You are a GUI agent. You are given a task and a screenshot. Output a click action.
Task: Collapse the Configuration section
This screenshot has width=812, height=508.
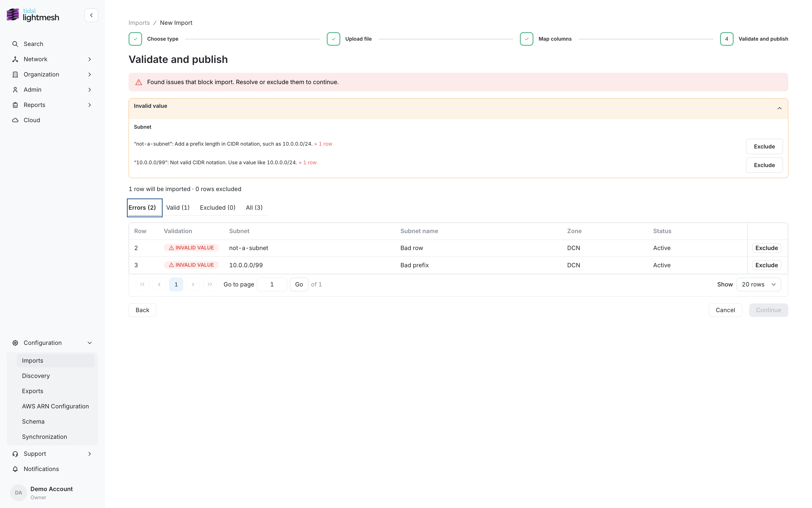point(52,343)
